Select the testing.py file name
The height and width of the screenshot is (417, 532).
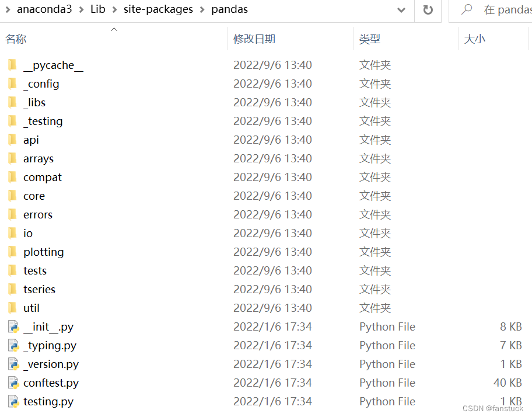pyautogui.click(x=48, y=401)
